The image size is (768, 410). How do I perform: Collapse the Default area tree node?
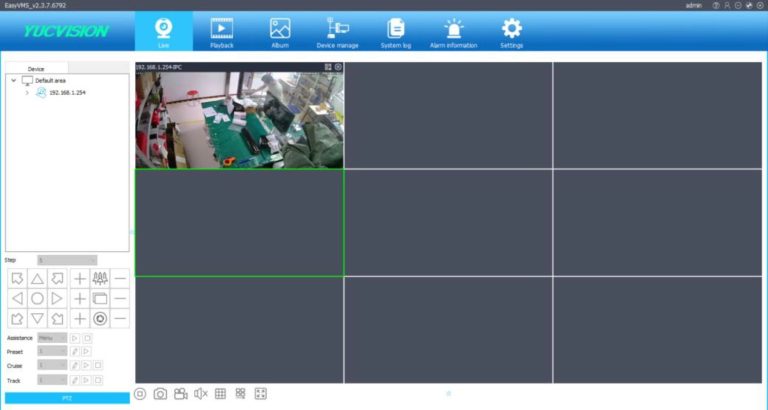[13, 80]
